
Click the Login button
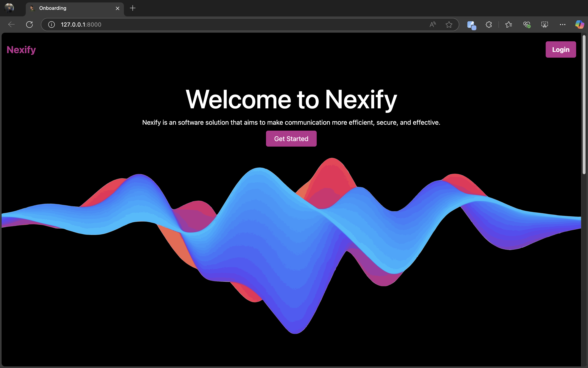pyautogui.click(x=560, y=49)
